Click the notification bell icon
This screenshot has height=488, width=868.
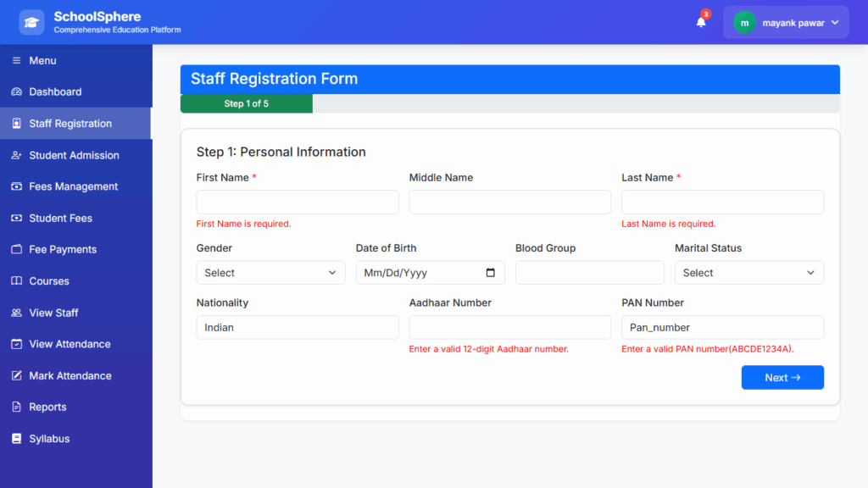point(701,23)
